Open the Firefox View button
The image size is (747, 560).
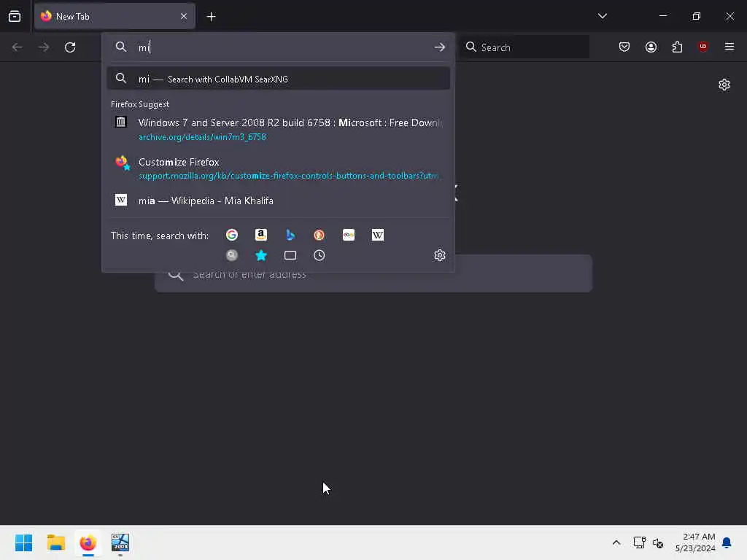(x=15, y=16)
